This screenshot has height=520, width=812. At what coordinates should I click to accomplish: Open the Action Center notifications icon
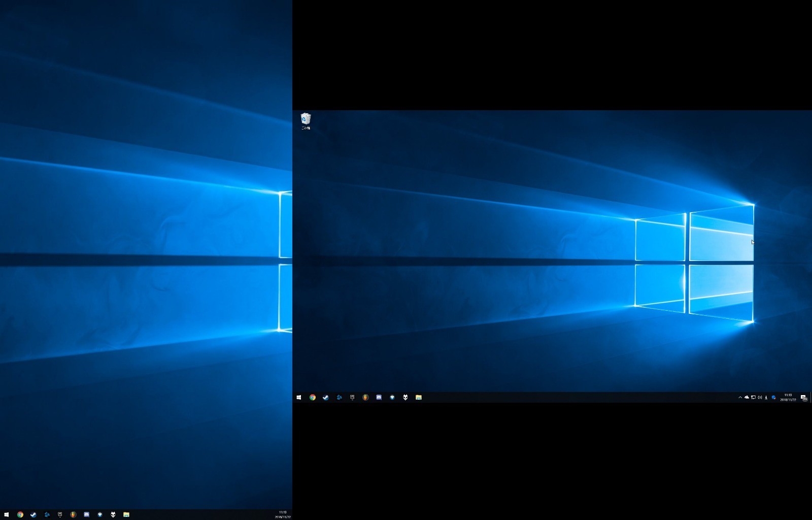click(x=804, y=398)
